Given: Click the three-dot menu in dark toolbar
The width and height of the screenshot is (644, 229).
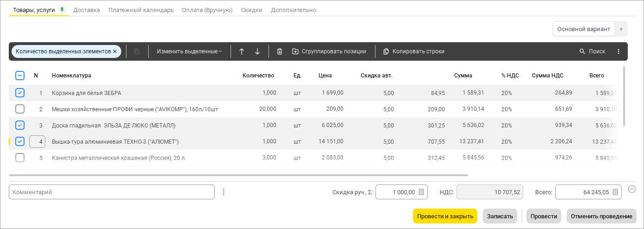Looking at the screenshot, I should (619, 51).
